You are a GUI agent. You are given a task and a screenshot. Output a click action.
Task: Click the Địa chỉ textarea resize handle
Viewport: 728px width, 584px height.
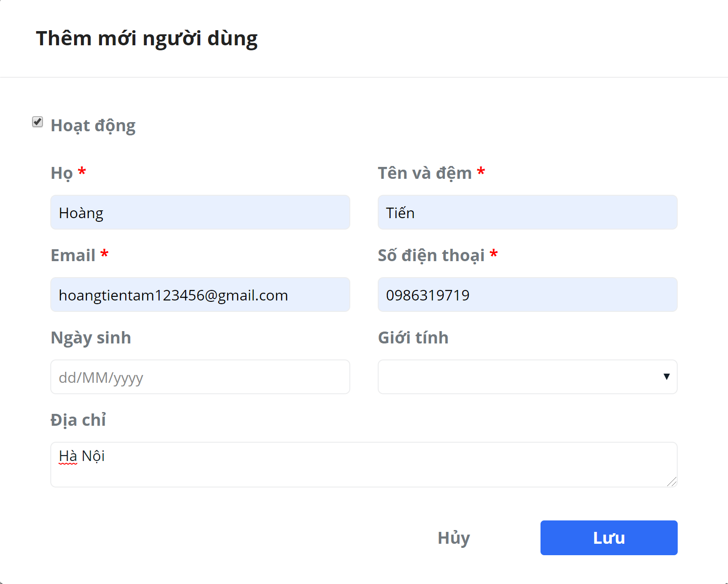point(671,481)
